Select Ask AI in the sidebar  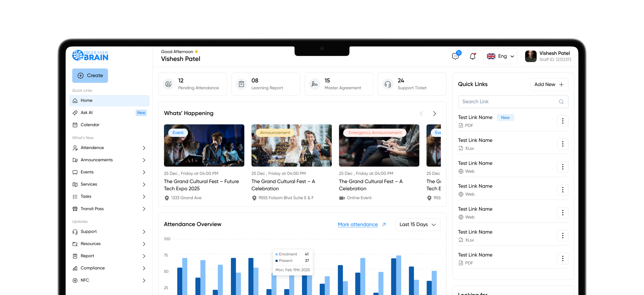click(x=87, y=112)
